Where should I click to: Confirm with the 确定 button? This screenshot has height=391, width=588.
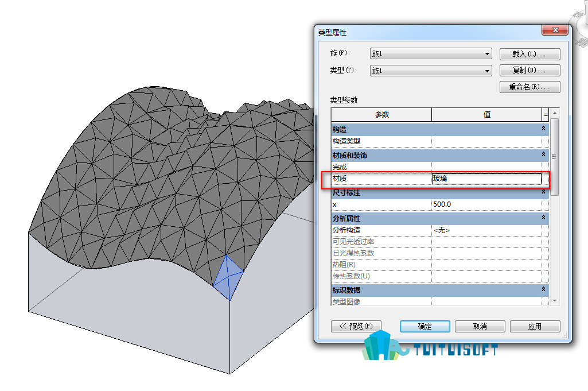click(x=425, y=327)
